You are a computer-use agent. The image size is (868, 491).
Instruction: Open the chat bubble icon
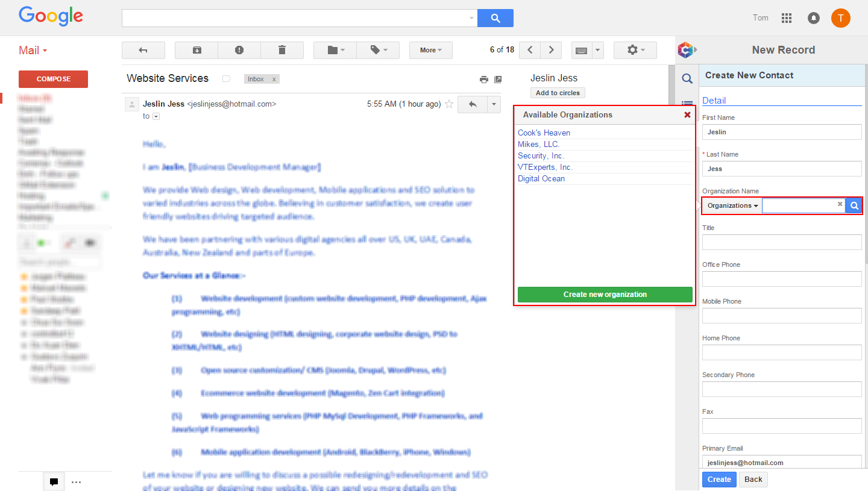tap(54, 482)
